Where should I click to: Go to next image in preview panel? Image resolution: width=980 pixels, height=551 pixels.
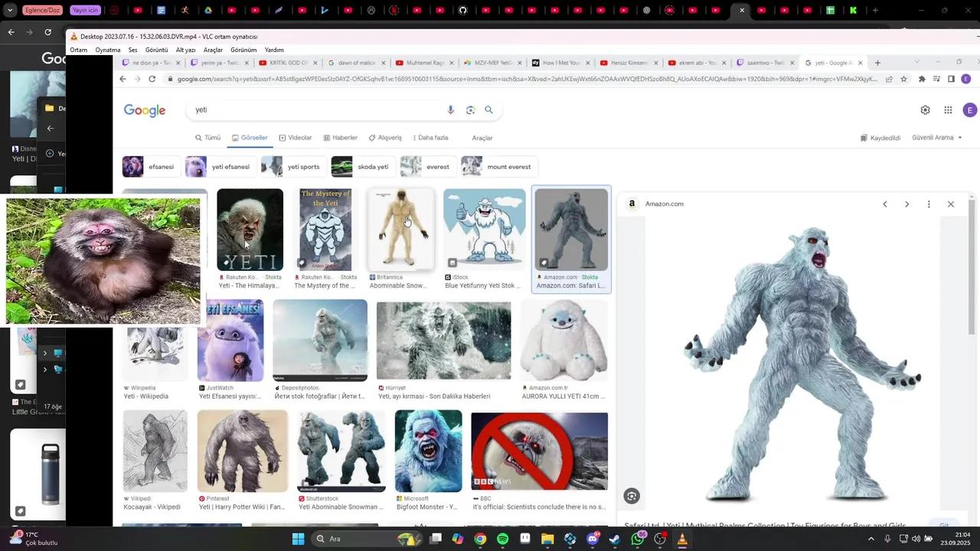coord(906,204)
